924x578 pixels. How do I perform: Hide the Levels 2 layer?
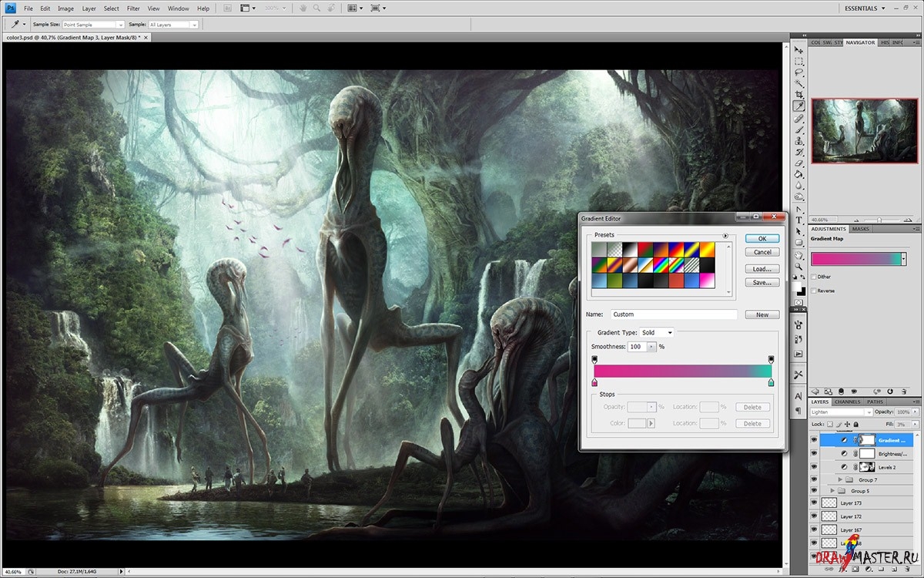[814, 467]
